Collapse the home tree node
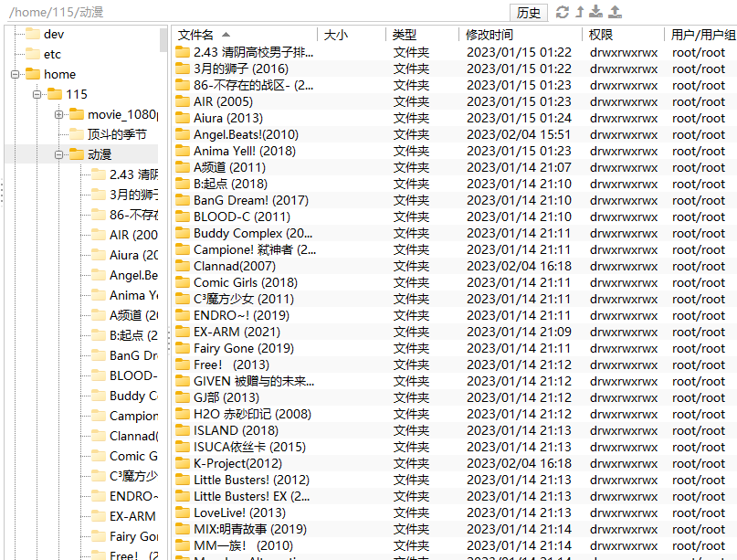 click(15, 74)
